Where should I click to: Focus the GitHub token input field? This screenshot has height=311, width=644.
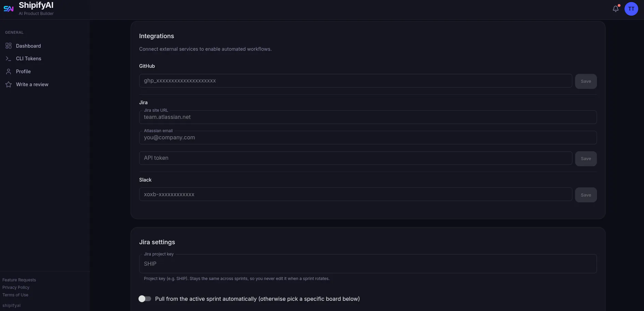pyautogui.click(x=355, y=81)
